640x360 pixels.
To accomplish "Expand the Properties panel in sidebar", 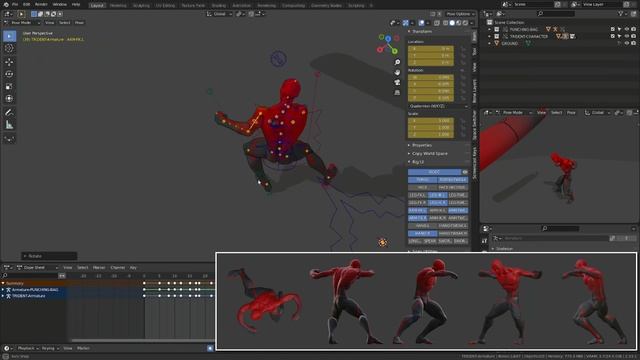I will [422, 145].
